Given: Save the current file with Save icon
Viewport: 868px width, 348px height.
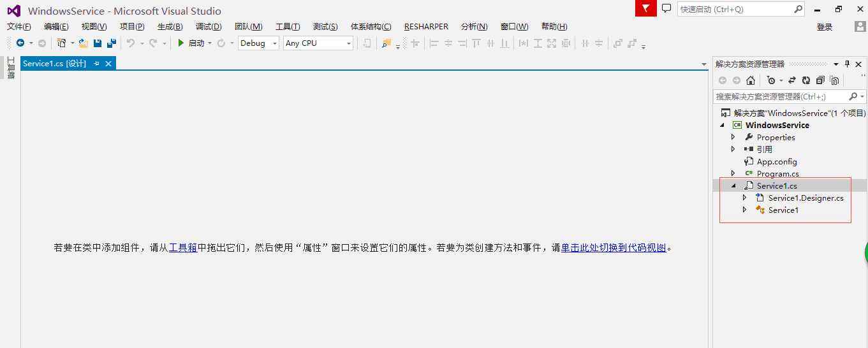Looking at the screenshot, I should pos(98,43).
